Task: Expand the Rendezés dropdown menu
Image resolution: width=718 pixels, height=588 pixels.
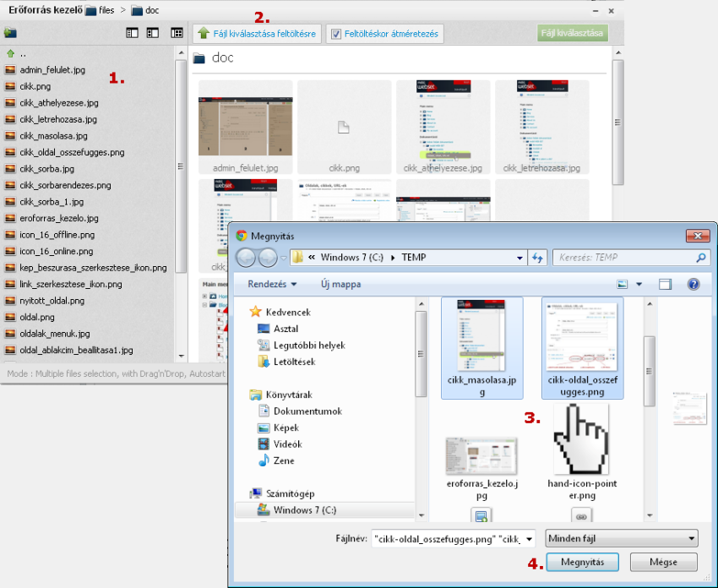Action: (x=270, y=285)
